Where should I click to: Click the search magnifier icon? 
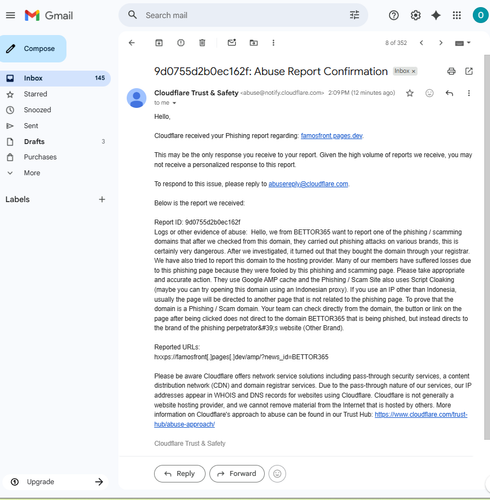[132, 15]
